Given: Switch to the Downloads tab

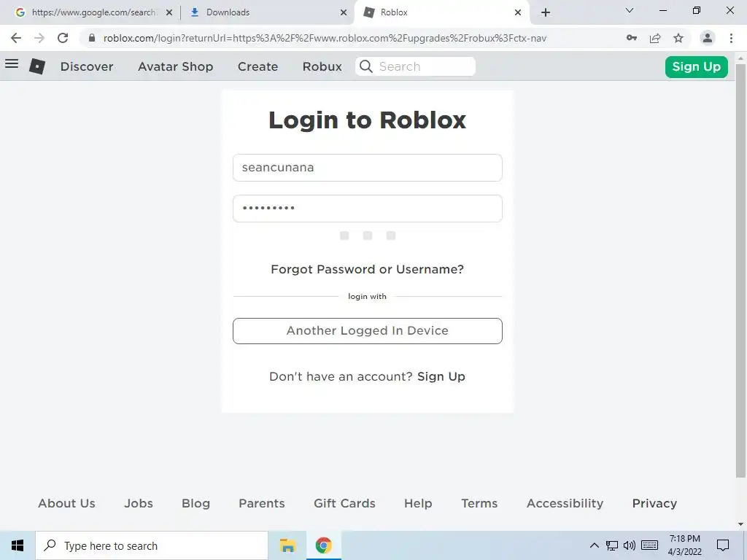Looking at the screenshot, I should pyautogui.click(x=267, y=12).
